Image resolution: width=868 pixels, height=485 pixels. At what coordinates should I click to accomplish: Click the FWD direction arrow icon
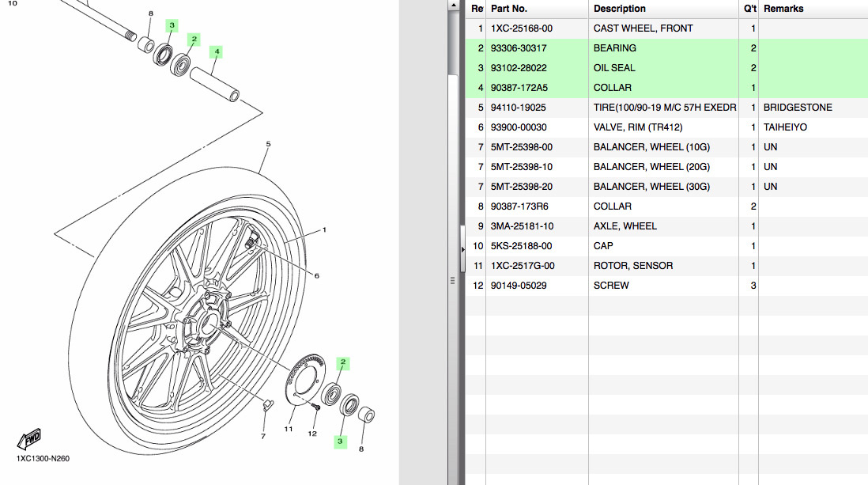(29, 439)
